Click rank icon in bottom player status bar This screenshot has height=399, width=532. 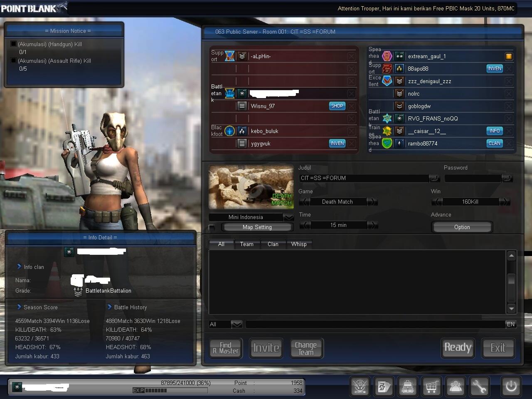coord(17,387)
